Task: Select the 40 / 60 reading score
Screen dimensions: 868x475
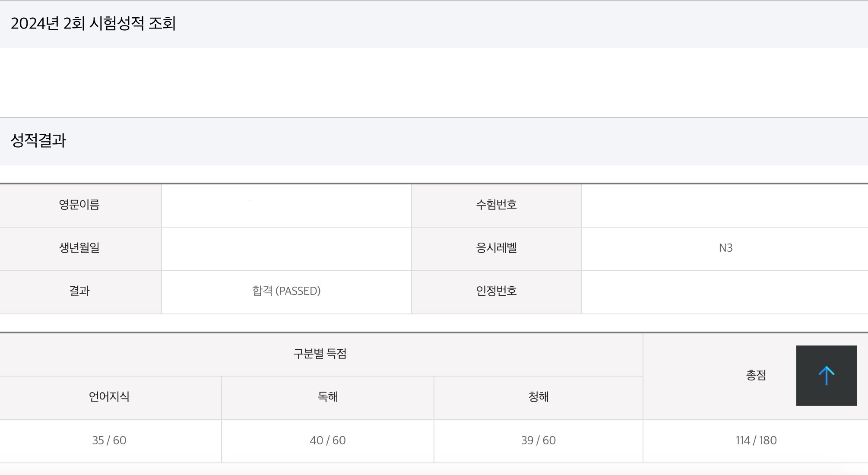Action: click(328, 440)
